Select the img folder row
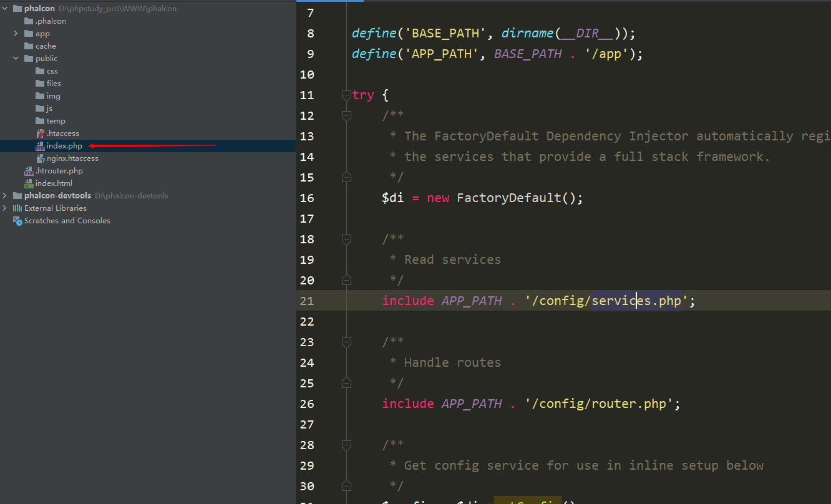831x504 pixels. pyautogui.click(x=148, y=96)
